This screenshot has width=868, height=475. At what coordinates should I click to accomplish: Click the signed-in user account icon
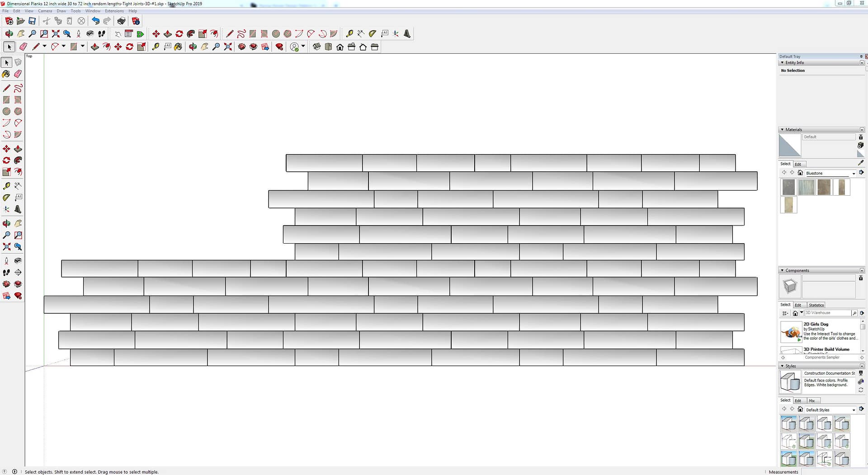tap(294, 47)
